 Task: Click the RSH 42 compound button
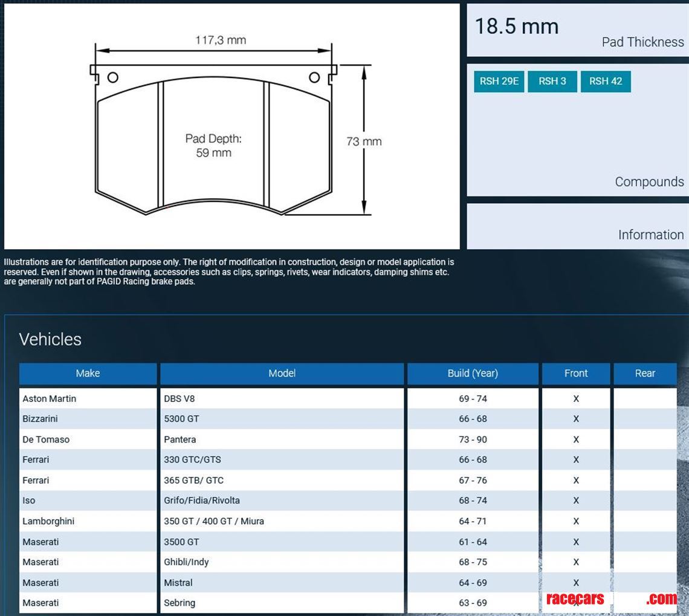[x=605, y=82]
